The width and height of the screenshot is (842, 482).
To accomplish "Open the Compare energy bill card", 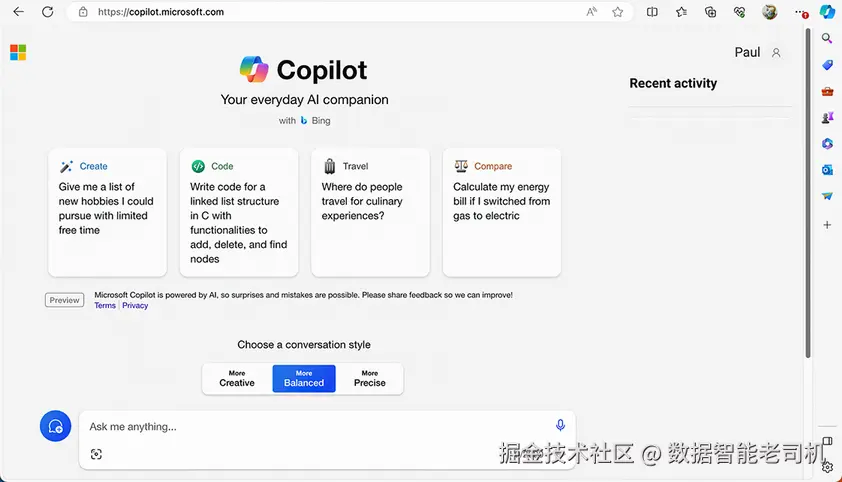I will click(502, 213).
